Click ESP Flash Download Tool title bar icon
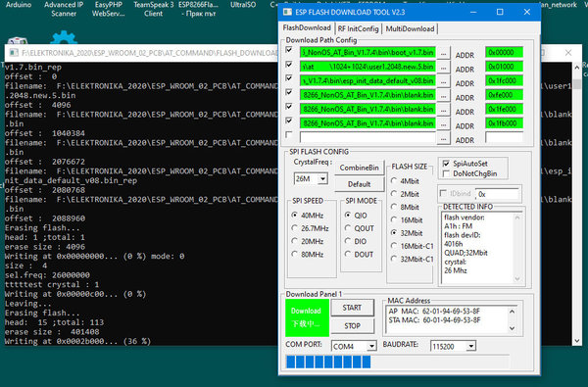The height and width of the screenshot is (387, 588). pyautogui.click(x=287, y=12)
